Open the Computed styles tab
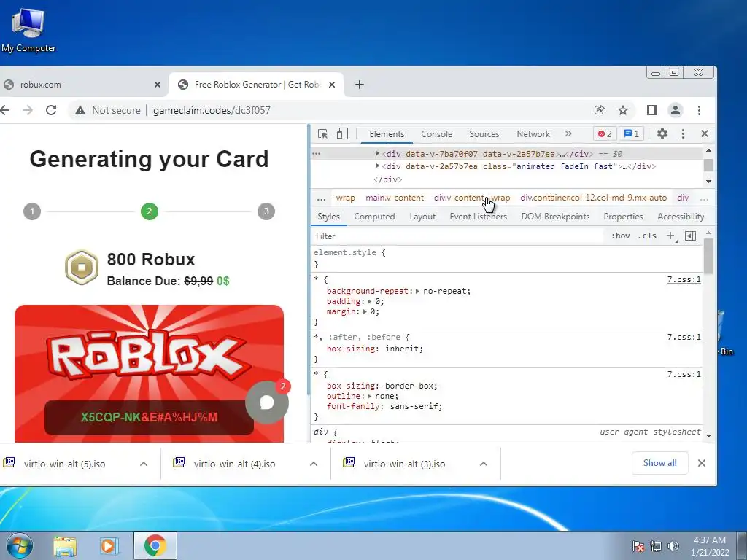The height and width of the screenshot is (560, 747). 374,217
